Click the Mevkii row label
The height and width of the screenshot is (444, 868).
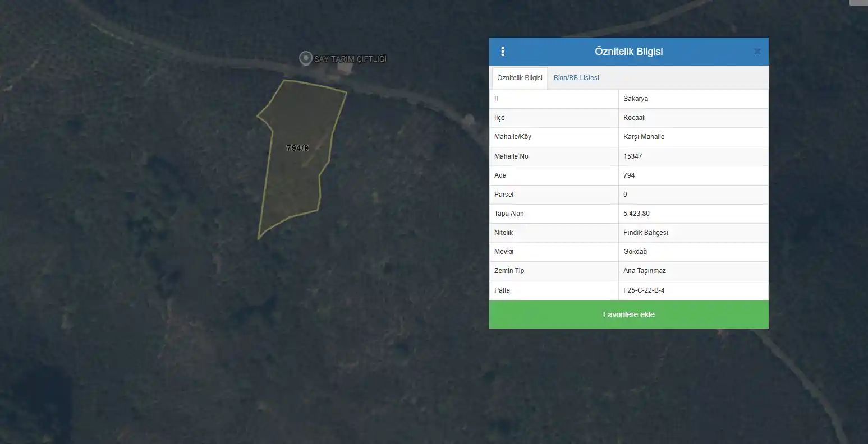[x=504, y=252]
